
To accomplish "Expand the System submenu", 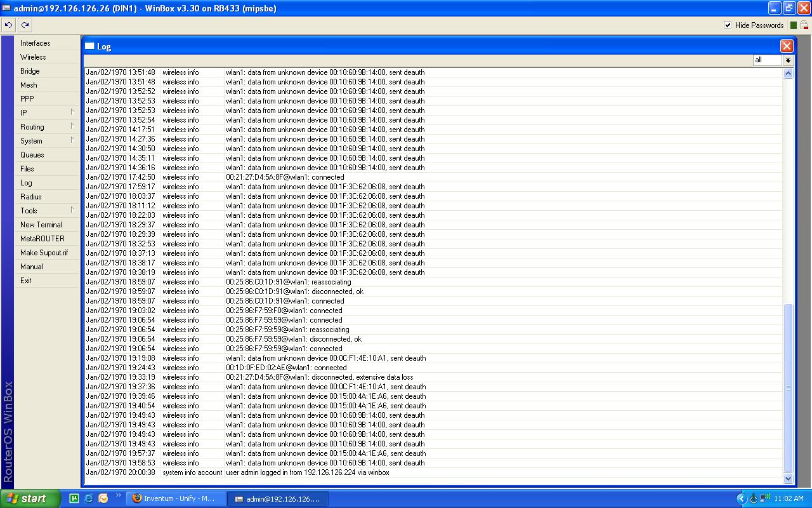I will tap(48, 141).
